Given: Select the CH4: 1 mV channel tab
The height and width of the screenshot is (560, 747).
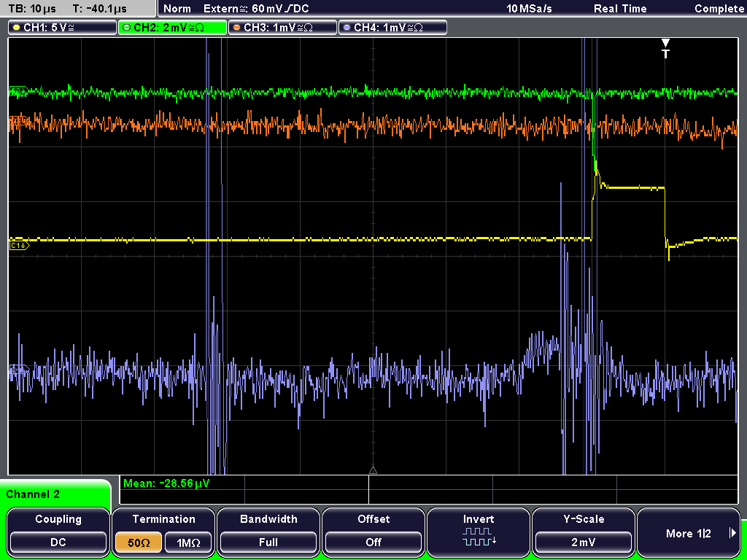Looking at the screenshot, I should click(x=392, y=28).
